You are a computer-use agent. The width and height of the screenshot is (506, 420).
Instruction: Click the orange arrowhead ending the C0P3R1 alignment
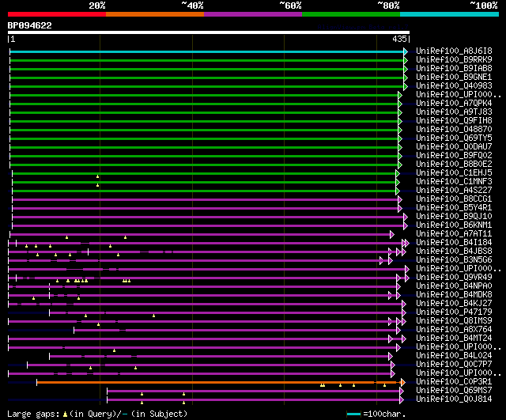pyautogui.click(x=403, y=383)
